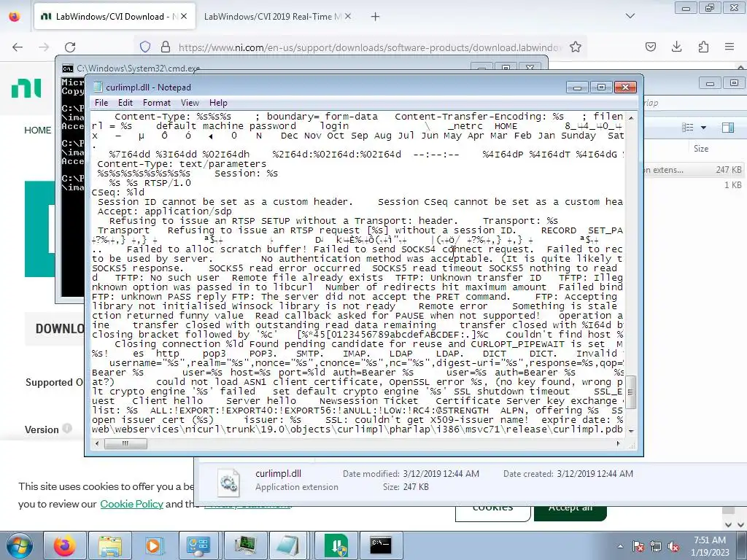This screenshot has height=560, width=747.
Task: Click the Firefox back arrow
Action: 18,47
